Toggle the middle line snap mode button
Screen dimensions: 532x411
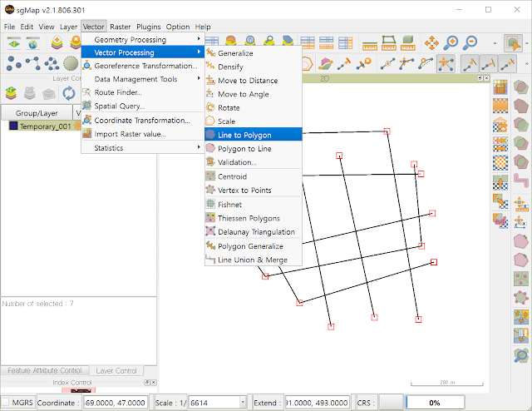(488, 63)
